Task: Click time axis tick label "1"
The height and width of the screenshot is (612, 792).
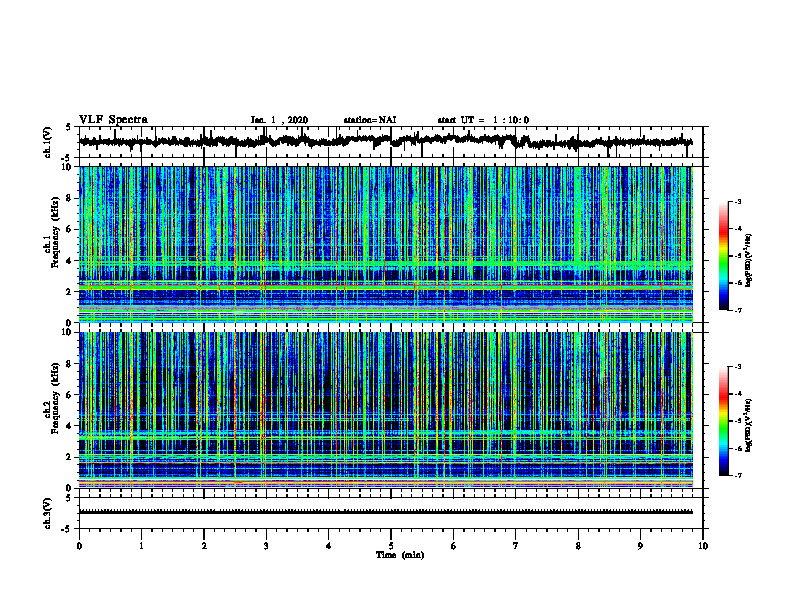Action: pos(141,546)
